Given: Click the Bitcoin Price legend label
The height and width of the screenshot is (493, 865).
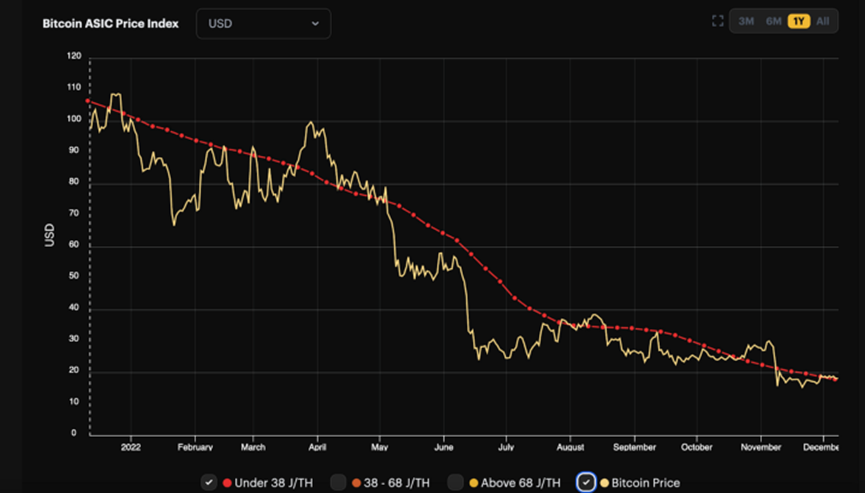Looking at the screenshot, I should pyautogui.click(x=646, y=483).
